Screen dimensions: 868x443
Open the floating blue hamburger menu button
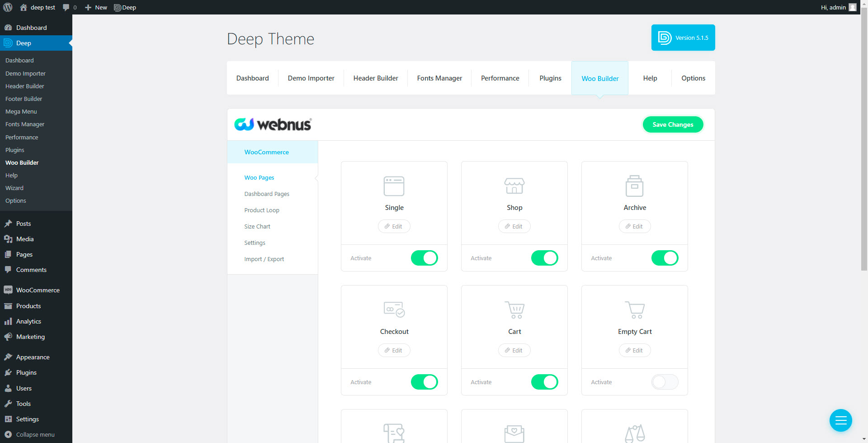pos(841,420)
